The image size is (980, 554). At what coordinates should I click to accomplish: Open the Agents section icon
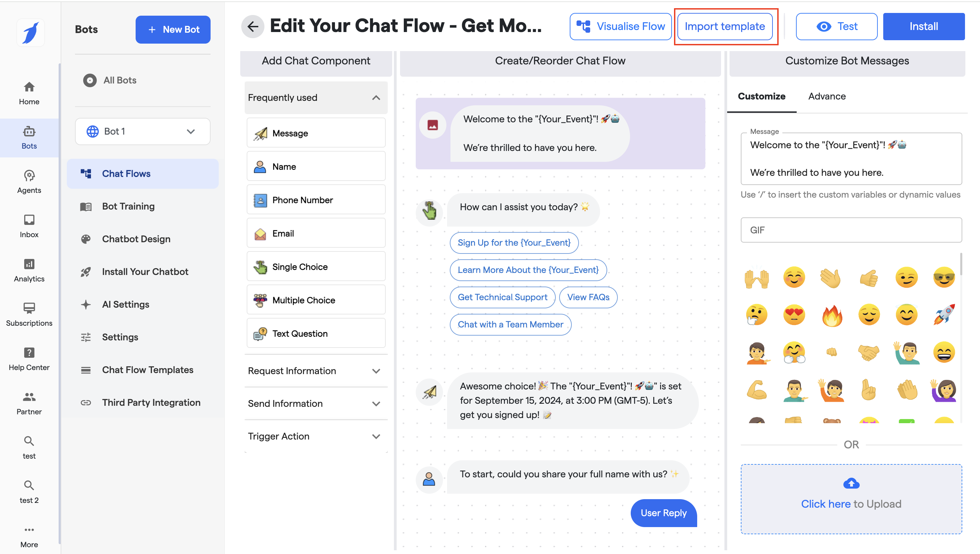pyautogui.click(x=29, y=181)
